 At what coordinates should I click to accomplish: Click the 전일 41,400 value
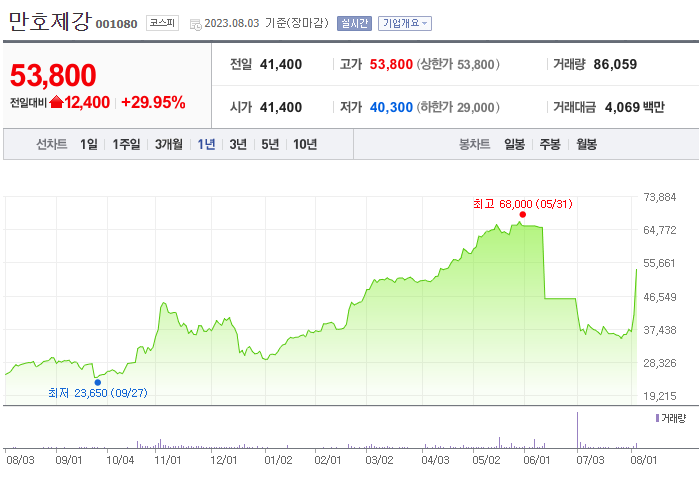281,64
